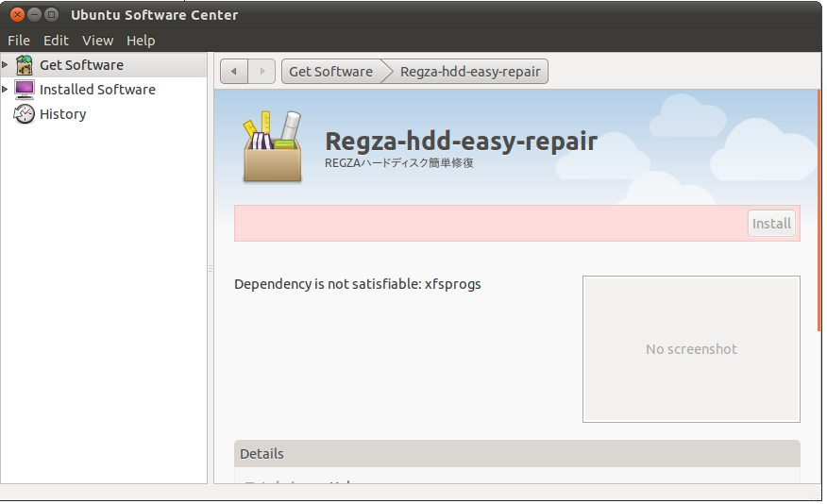
Task: Click the Details section header
Action: pos(517,453)
